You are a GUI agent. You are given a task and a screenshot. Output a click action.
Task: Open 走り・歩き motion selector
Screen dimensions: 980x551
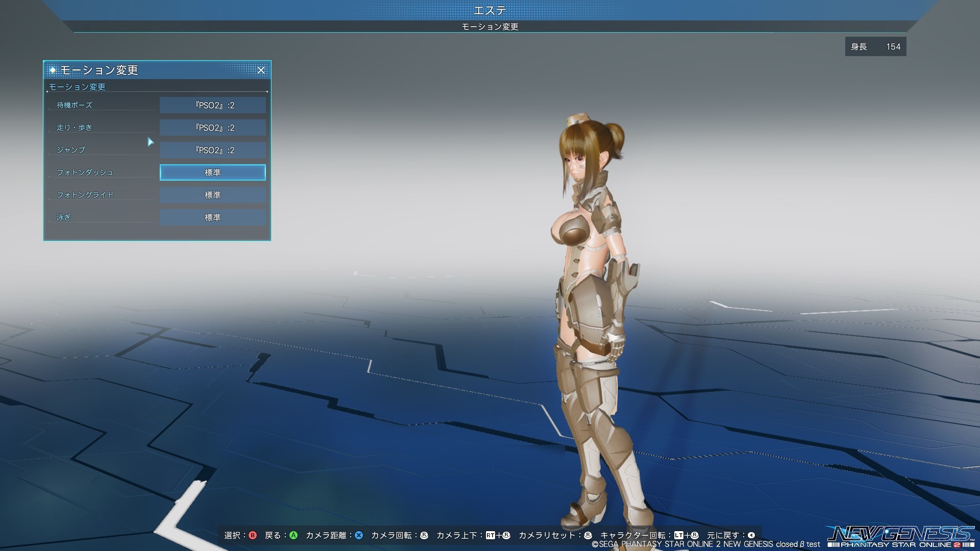pos(212,128)
